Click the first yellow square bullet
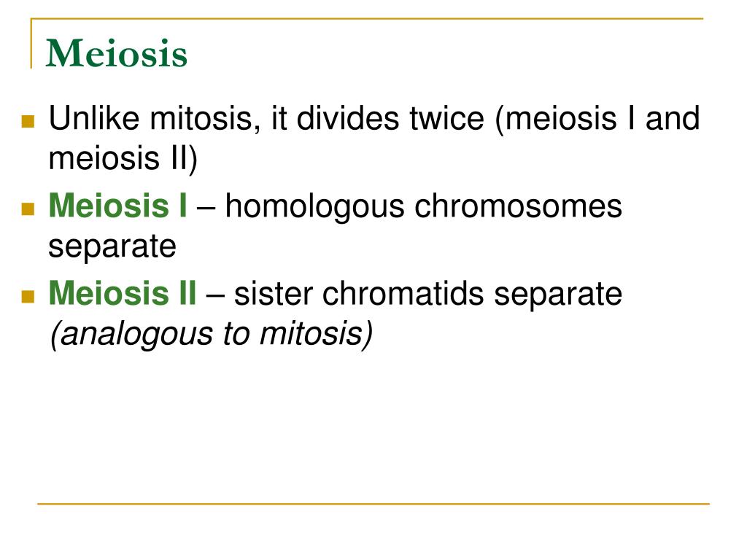This screenshot has height=560, width=747. pyautogui.click(x=28, y=122)
